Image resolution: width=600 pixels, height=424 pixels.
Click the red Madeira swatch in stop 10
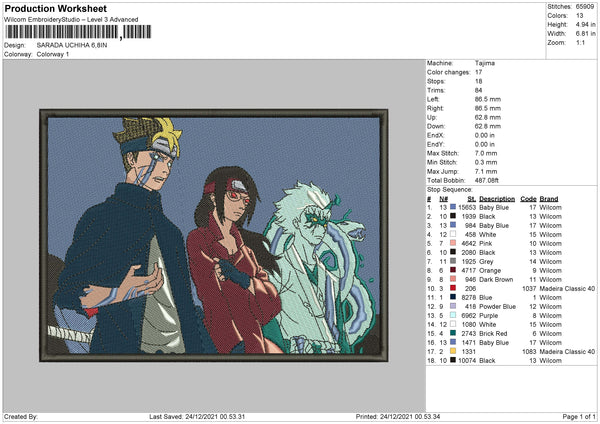click(x=453, y=288)
